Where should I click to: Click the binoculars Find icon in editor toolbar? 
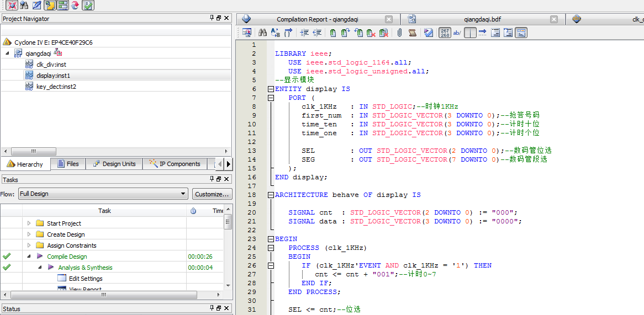coord(263,33)
